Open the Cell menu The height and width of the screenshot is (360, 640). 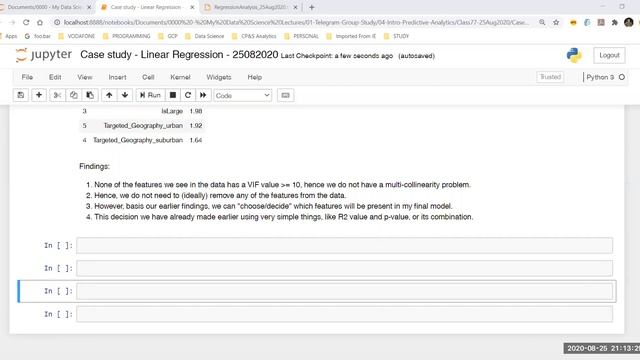148,77
